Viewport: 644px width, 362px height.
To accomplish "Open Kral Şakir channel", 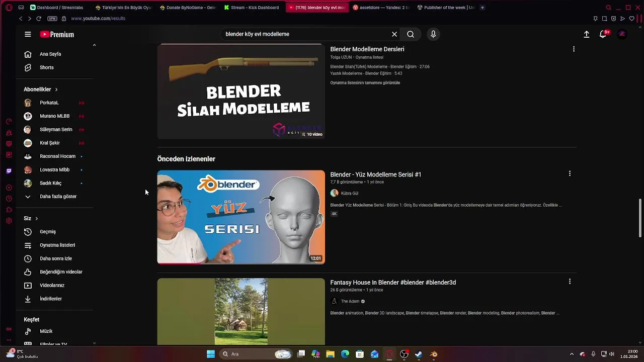I will 54,143.
